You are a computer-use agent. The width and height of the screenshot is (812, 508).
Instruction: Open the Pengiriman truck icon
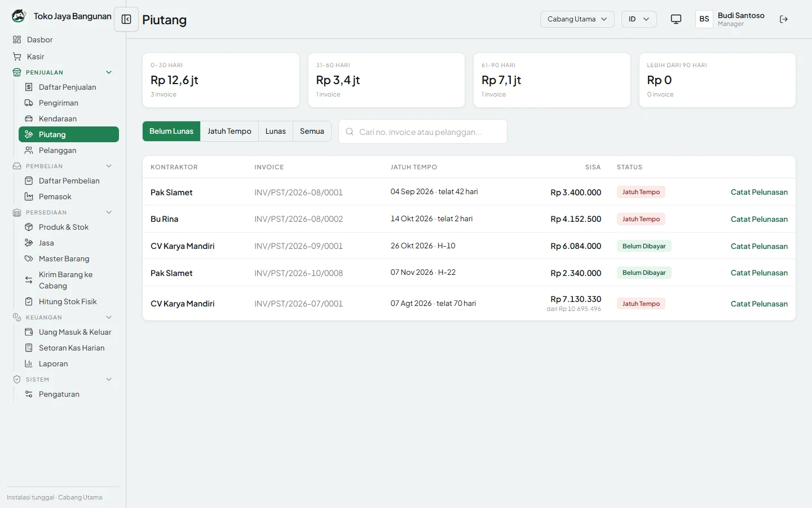coord(29,103)
